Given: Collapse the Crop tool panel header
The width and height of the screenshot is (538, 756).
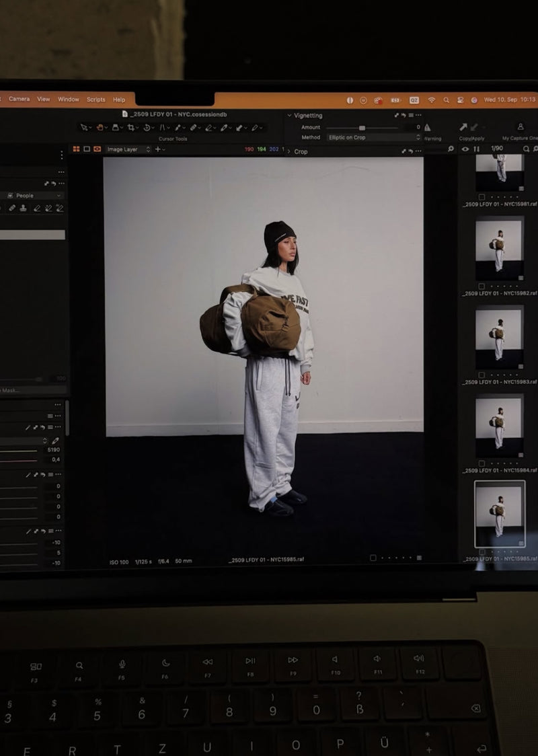Looking at the screenshot, I should click(x=289, y=152).
